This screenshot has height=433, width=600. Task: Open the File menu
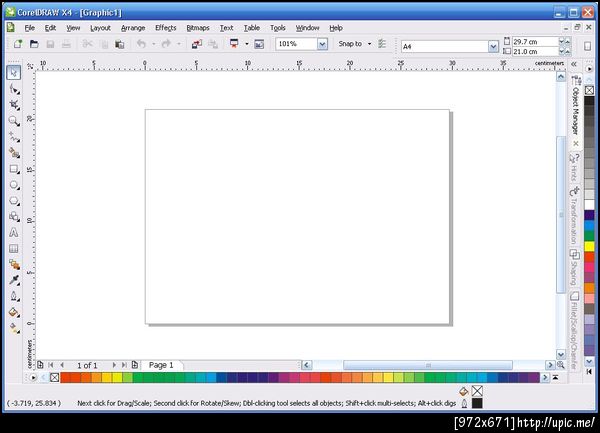[29, 28]
